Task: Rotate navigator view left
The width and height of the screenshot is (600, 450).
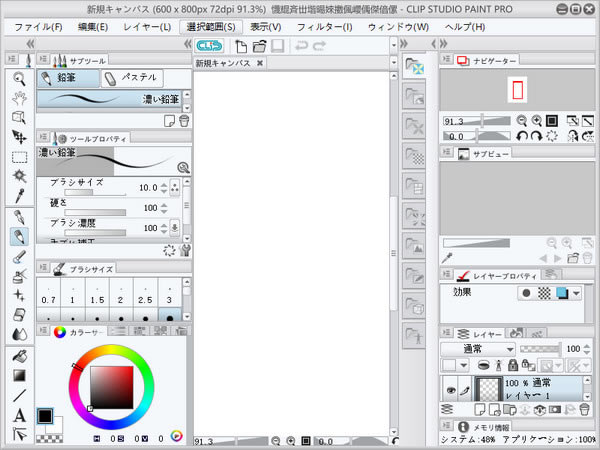Action: point(522,136)
